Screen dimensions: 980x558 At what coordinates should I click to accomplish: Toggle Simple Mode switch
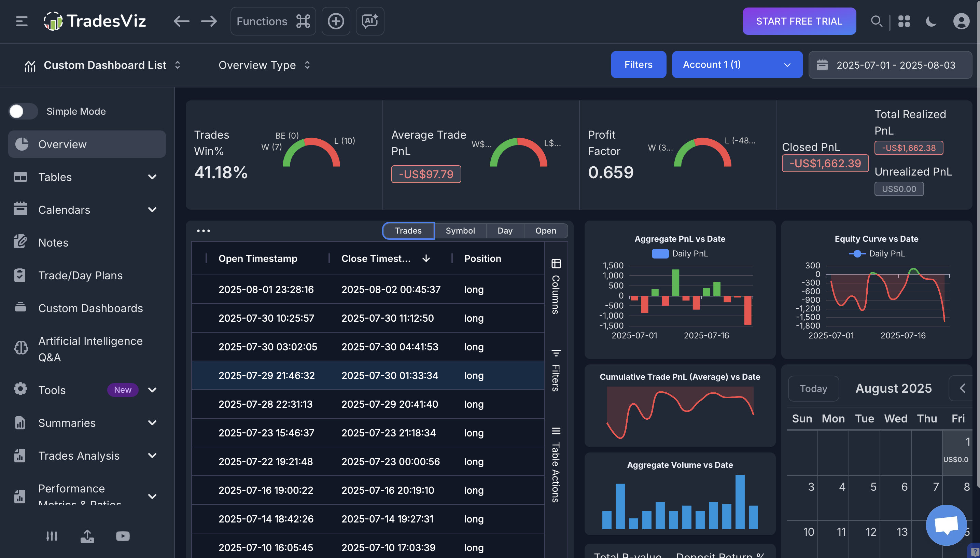tap(23, 112)
